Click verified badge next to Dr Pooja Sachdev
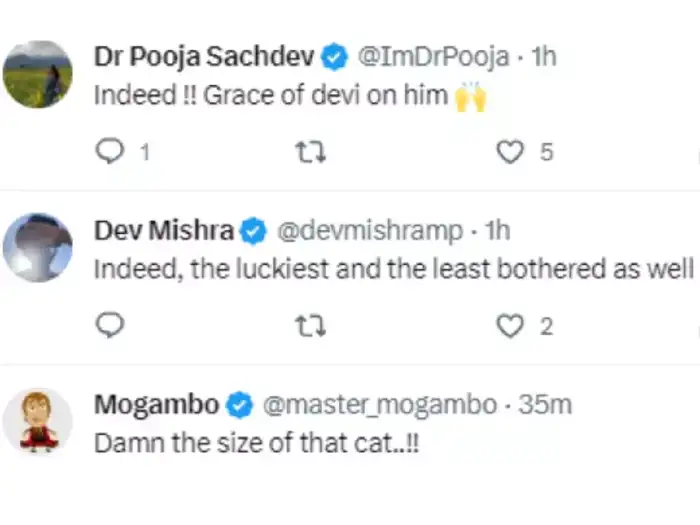 tap(335, 58)
